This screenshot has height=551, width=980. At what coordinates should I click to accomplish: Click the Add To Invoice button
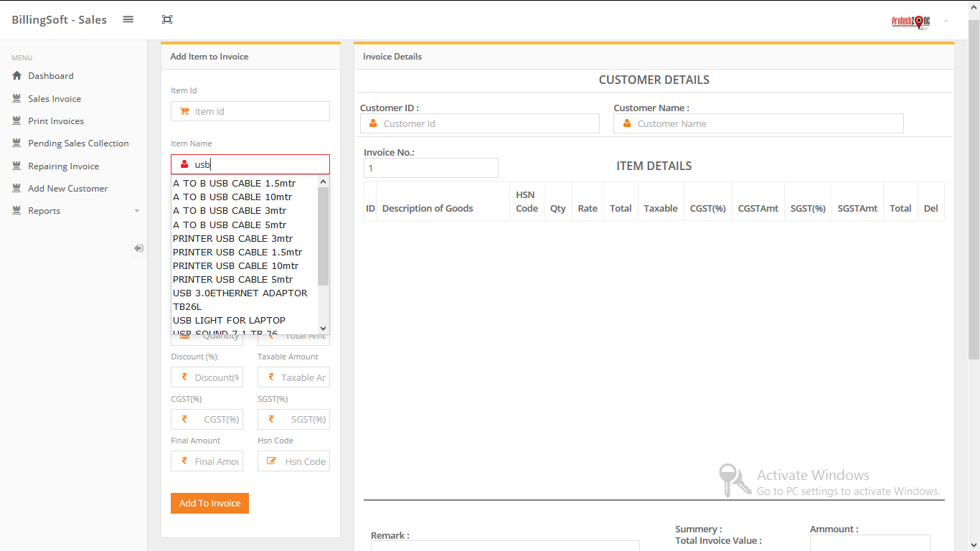[x=209, y=503]
